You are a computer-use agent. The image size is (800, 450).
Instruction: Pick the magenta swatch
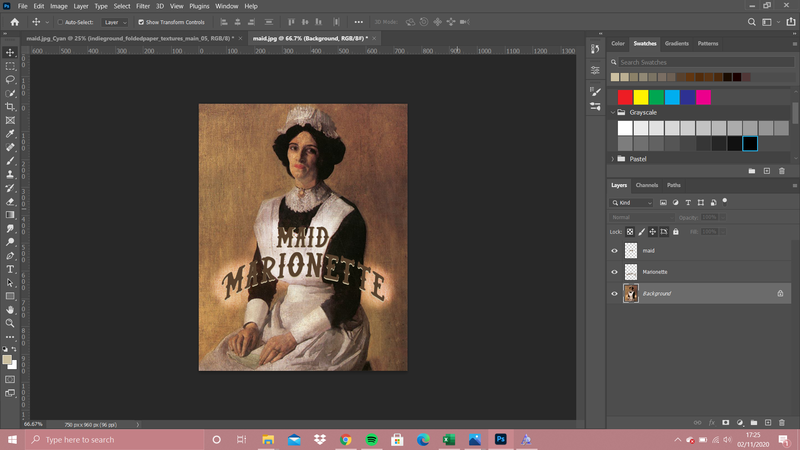click(x=703, y=97)
